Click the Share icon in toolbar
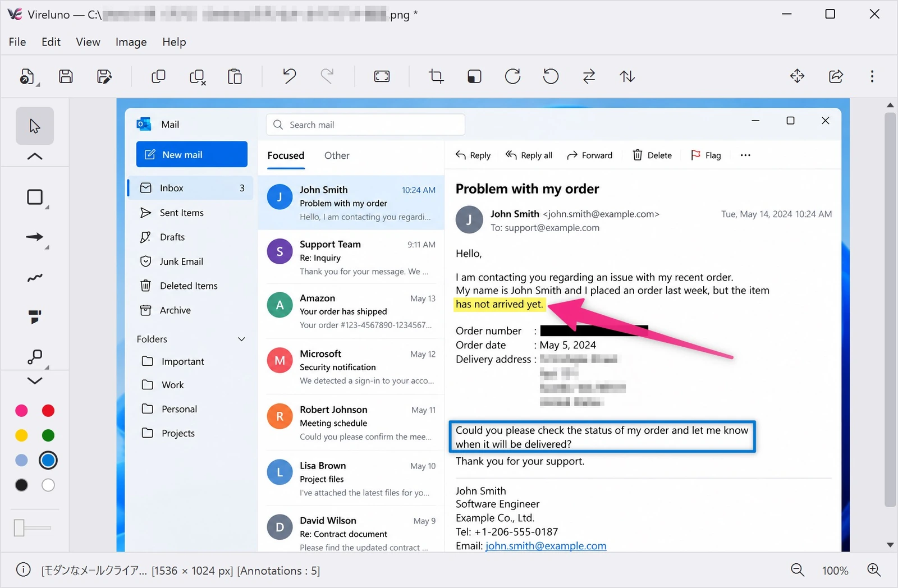898x588 pixels. pos(836,76)
